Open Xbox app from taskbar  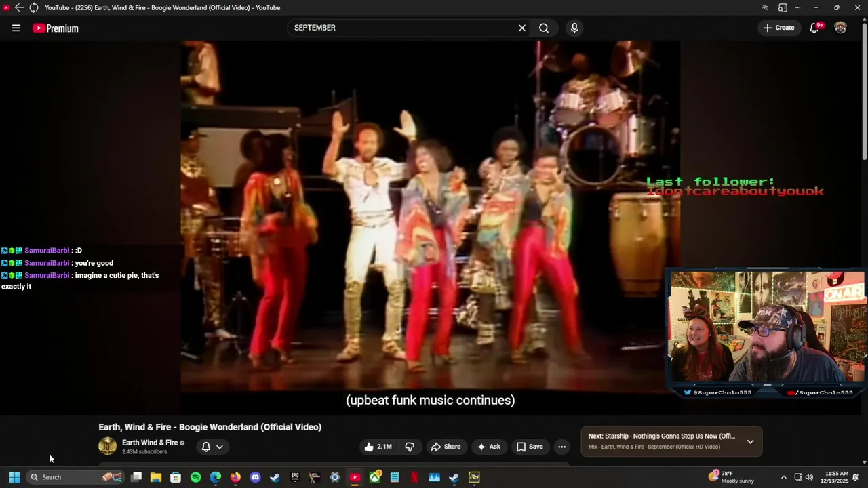tap(374, 477)
